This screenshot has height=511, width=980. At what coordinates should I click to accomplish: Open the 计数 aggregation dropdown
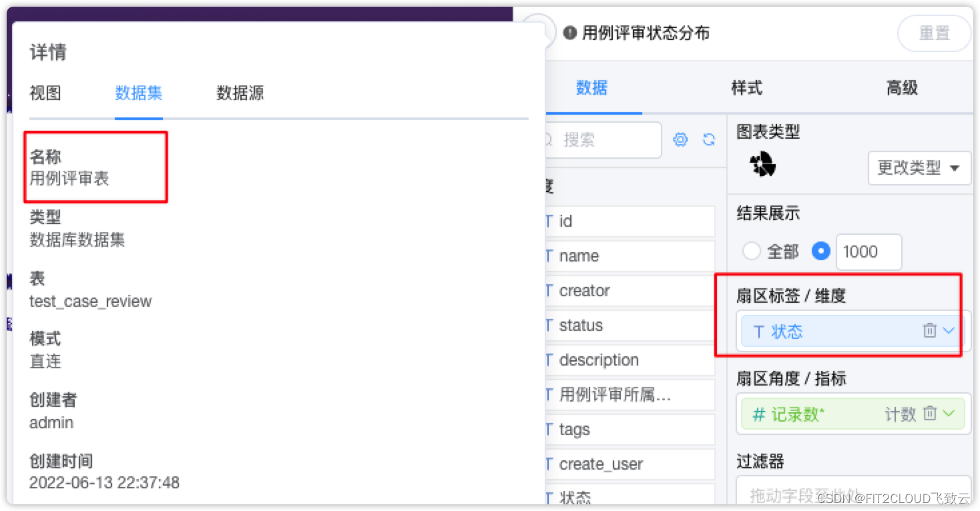click(901, 414)
